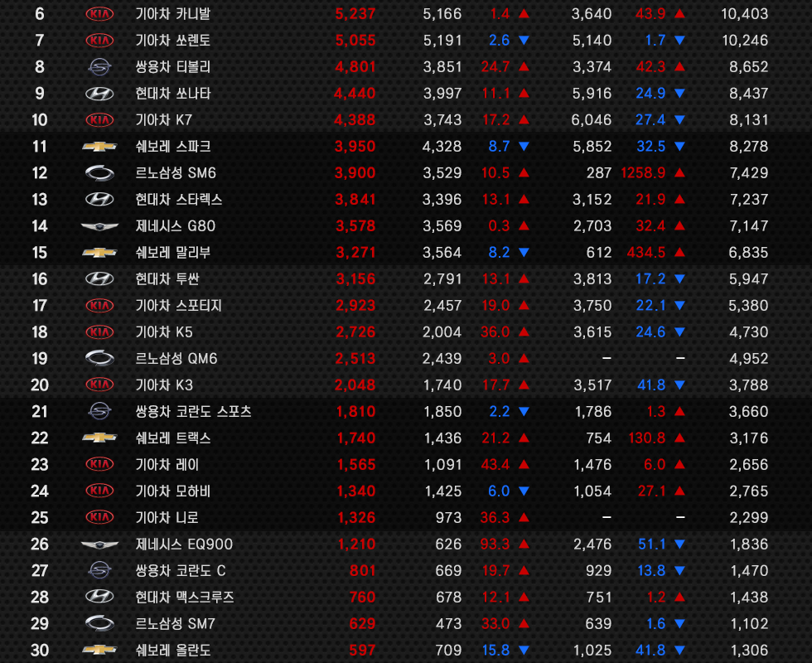Open the 기아차 쏘렌토 model link
This screenshot has height=663, width=812.
[x=172, y=41]
